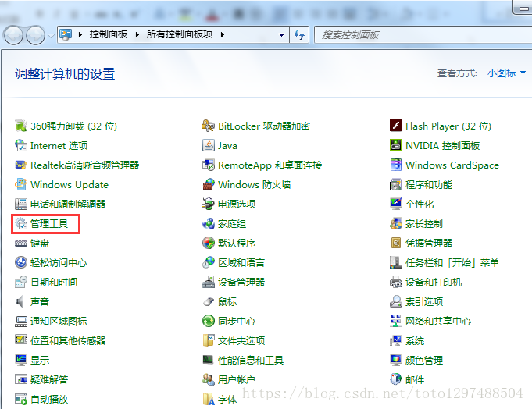Click the Windows 防火墙 icon
Viewport: 532px width, 409px height.
coord(209,185)
